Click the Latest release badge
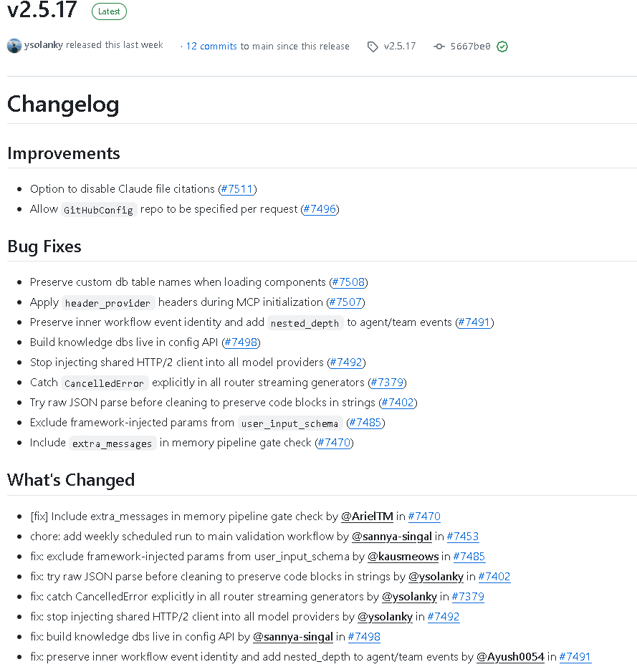The image size is (637, 672). point(108,11)
